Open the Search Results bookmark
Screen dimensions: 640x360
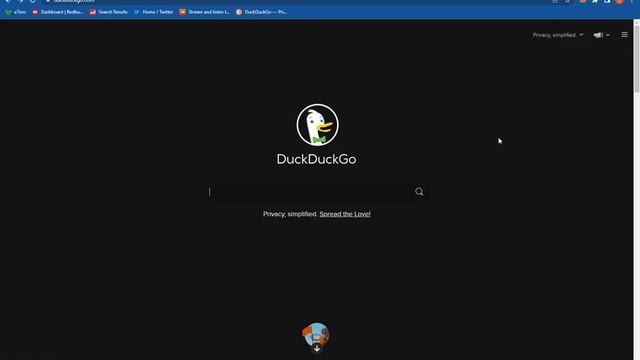point(109,12)
